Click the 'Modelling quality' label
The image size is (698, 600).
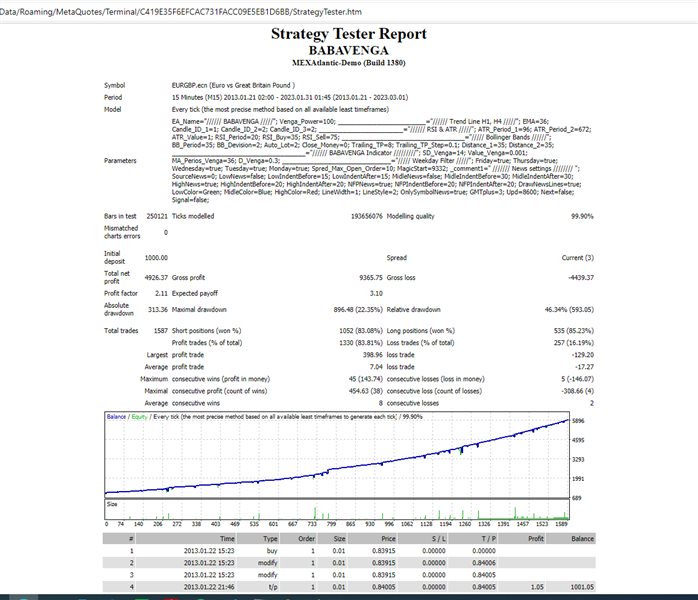[x=410, y=216]
